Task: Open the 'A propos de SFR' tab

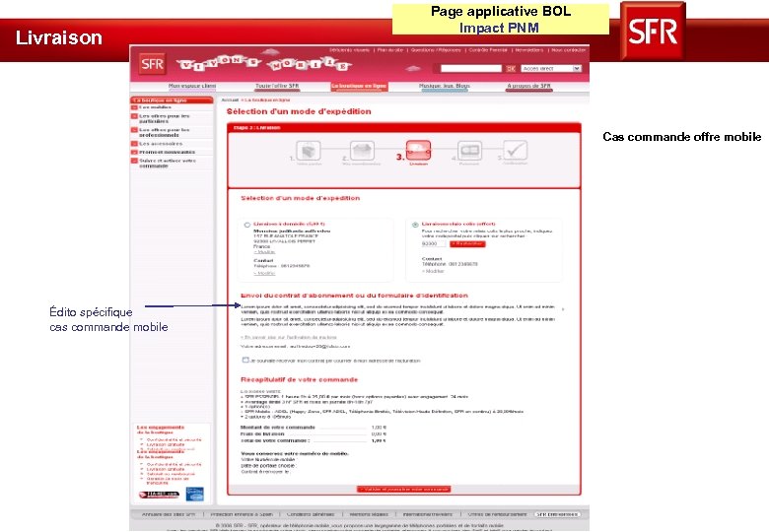Action: [x=529, y=87]
